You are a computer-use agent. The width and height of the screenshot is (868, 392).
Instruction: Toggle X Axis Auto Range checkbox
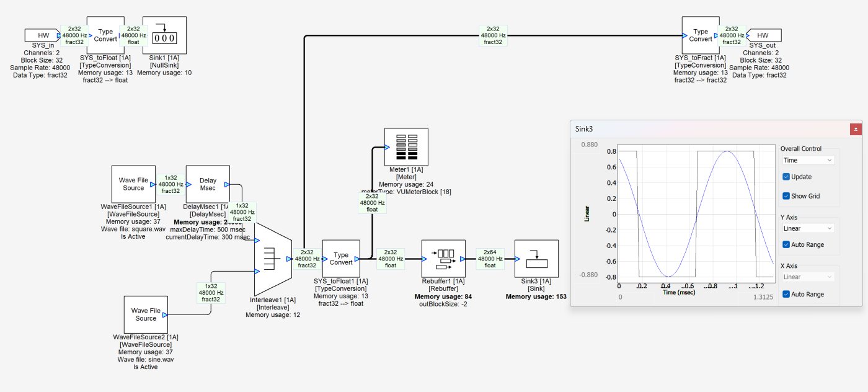786,294
